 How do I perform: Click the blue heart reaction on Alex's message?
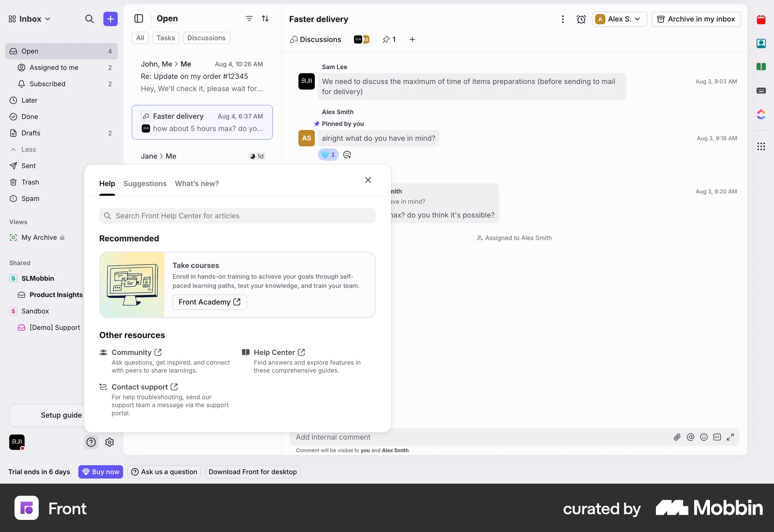tap(327, 154)
